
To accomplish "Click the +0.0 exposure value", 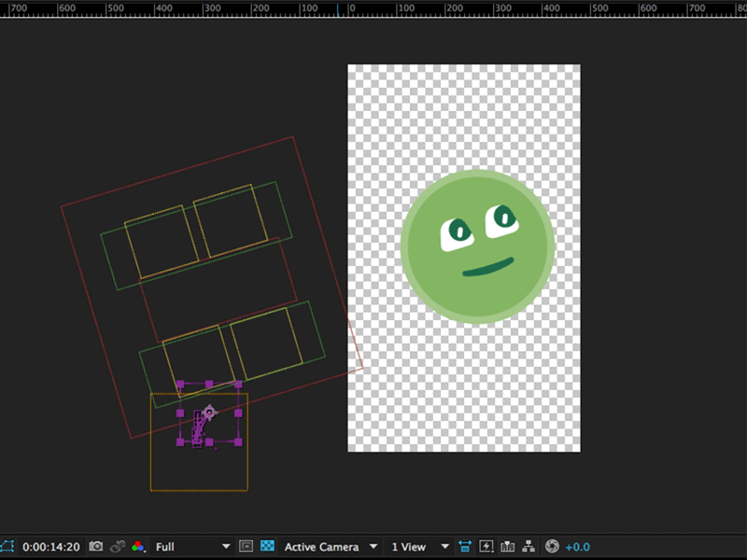I will pyautogui.click(x=577, y=546).
